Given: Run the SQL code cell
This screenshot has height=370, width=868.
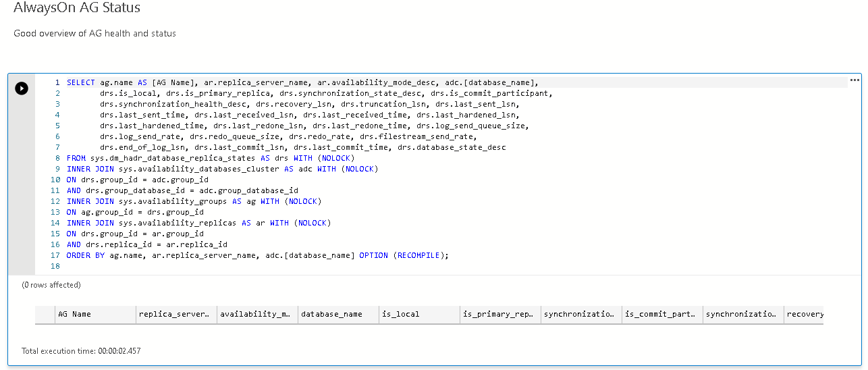Looking at the screenshot, I should (x=22, y=88).
